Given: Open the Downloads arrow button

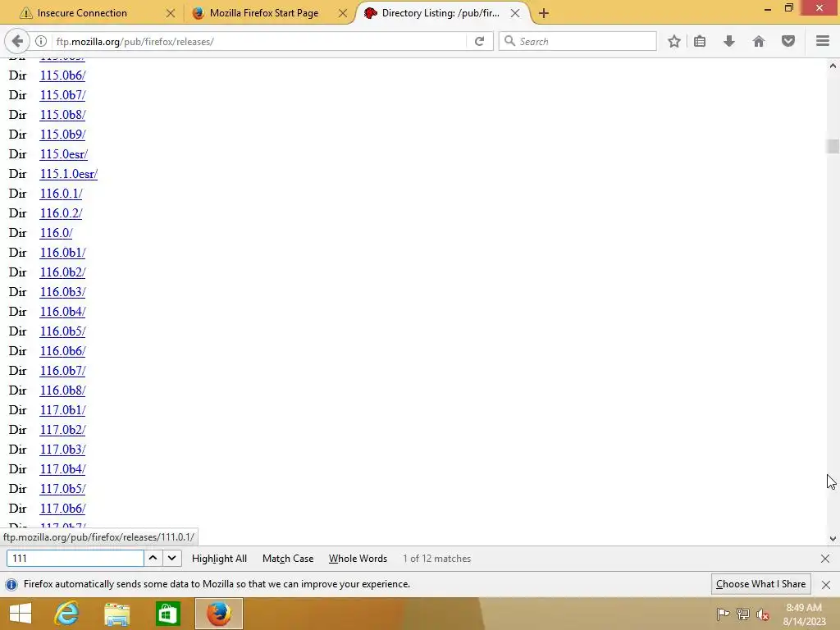Looking at the screenshot, I should click(729, 41).
